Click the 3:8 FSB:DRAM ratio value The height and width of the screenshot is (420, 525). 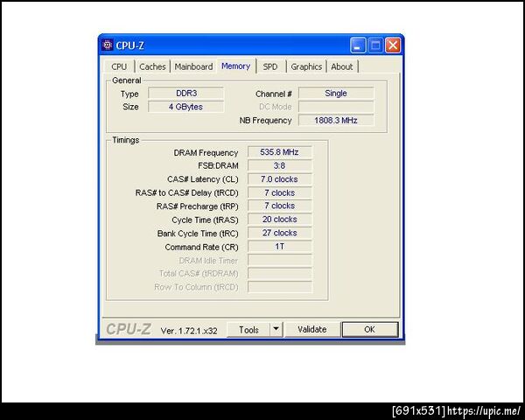tap(280, 165)
